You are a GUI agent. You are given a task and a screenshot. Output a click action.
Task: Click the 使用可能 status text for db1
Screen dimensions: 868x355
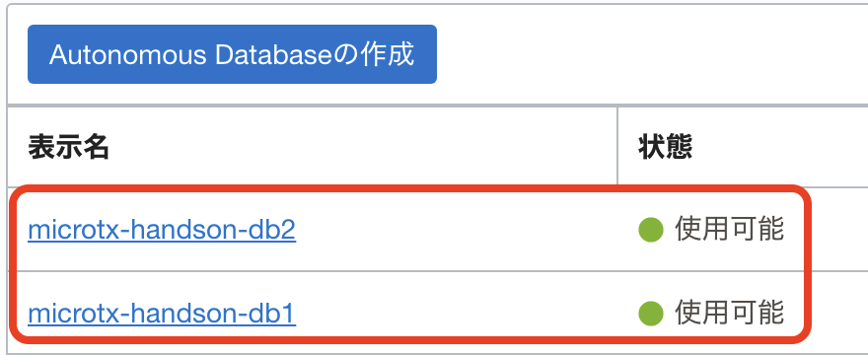click(729, 313)
